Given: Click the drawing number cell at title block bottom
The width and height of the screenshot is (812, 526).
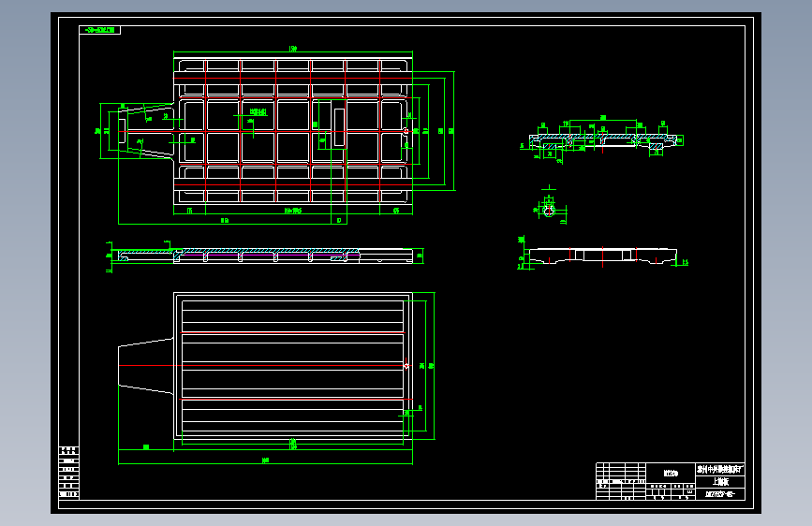Looking at the screenshot, I should pos(720,494).
